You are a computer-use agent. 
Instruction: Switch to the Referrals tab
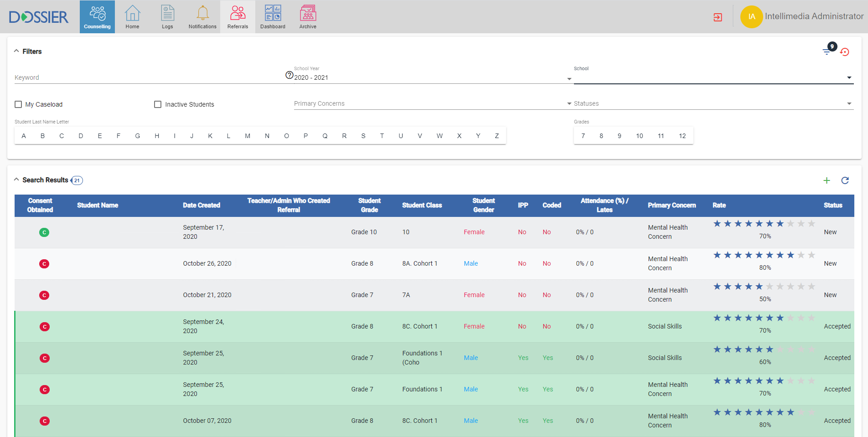238,17
